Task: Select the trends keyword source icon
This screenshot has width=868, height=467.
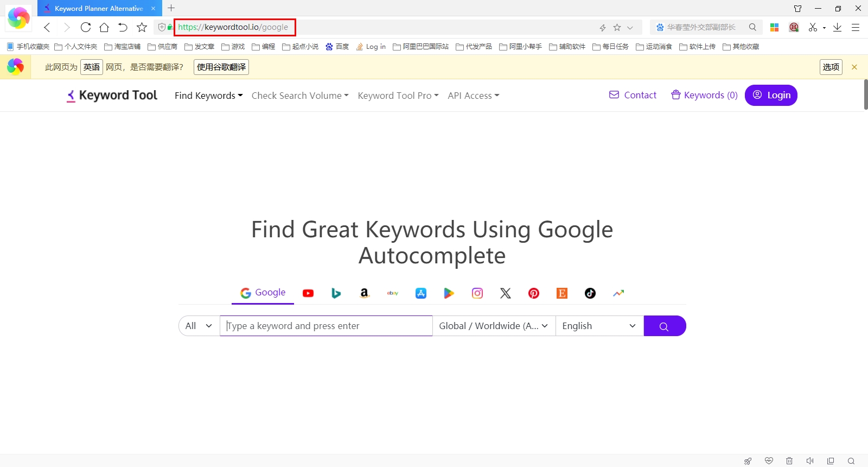Action: (618, 293)
